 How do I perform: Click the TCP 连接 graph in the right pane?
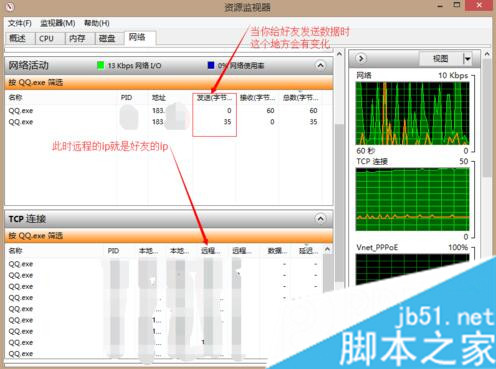point(412,199)
